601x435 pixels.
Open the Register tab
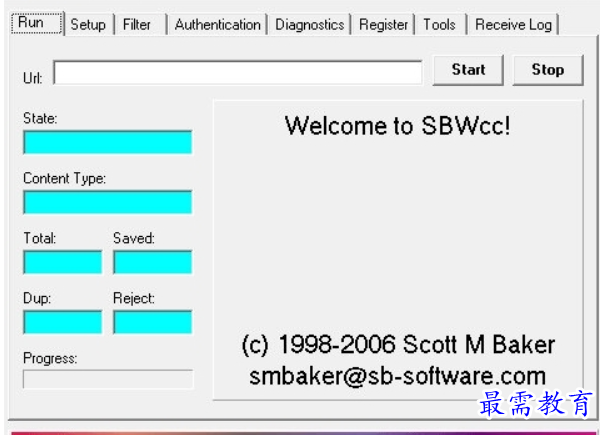(383, 25)
